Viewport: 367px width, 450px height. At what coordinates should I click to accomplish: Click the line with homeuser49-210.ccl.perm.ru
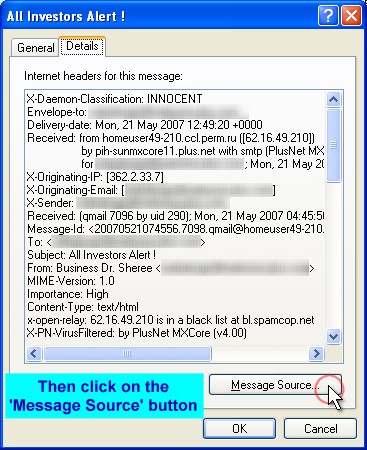point(171,138)
